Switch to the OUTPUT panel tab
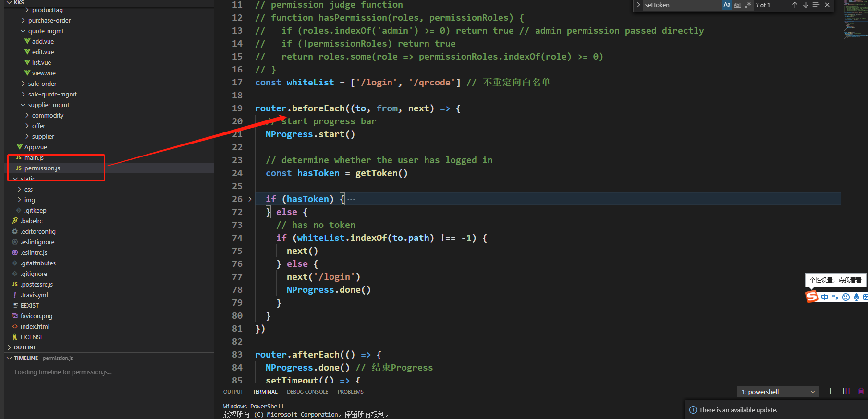Screen dimensions: 868x419 pyautogui.click(x=233, y=392)
